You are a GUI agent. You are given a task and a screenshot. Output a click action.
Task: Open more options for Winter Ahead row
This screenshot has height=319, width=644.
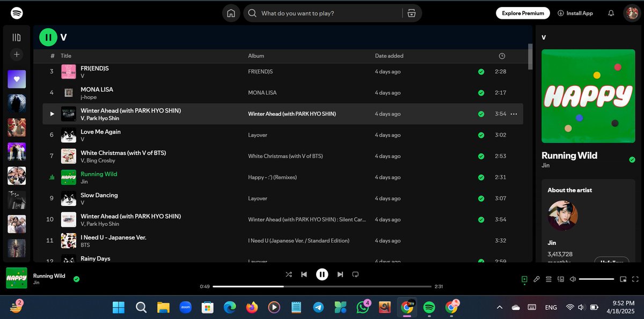point(514,114)
